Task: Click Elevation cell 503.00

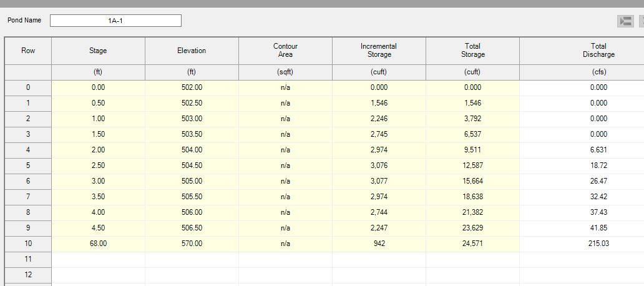Action: pyautogui.click(x=192, y=119)
